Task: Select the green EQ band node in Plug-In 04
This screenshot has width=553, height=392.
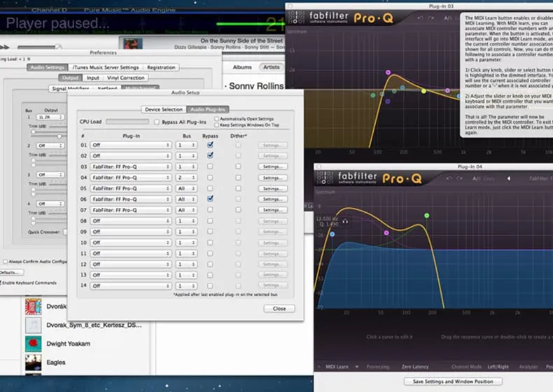Action: (426, 216)
